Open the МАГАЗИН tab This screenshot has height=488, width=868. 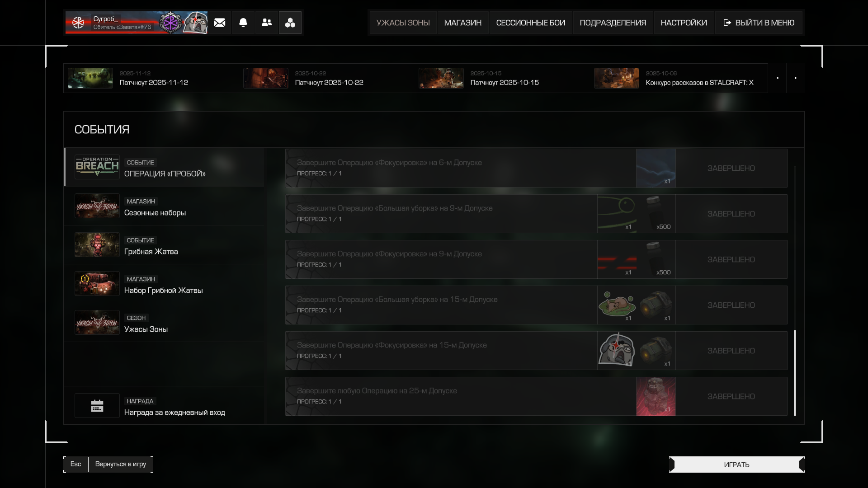[462, 23]
